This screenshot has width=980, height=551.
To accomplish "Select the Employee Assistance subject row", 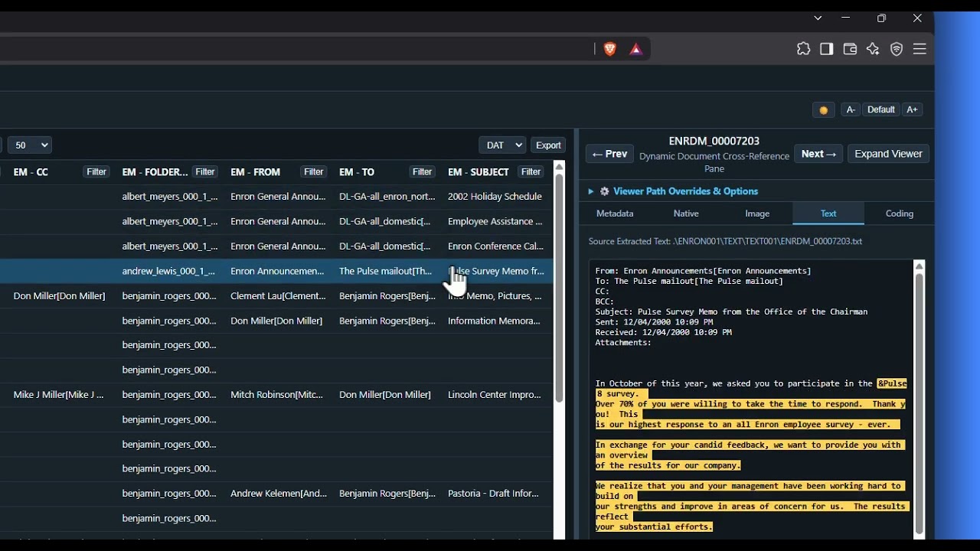I will click(x=276, y=221).
